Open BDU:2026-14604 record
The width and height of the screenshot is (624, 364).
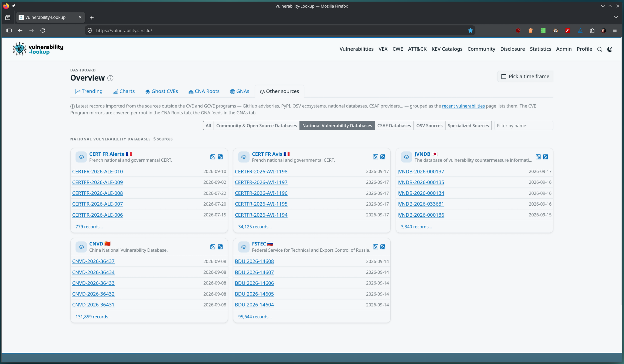click(x=254, y=305)
